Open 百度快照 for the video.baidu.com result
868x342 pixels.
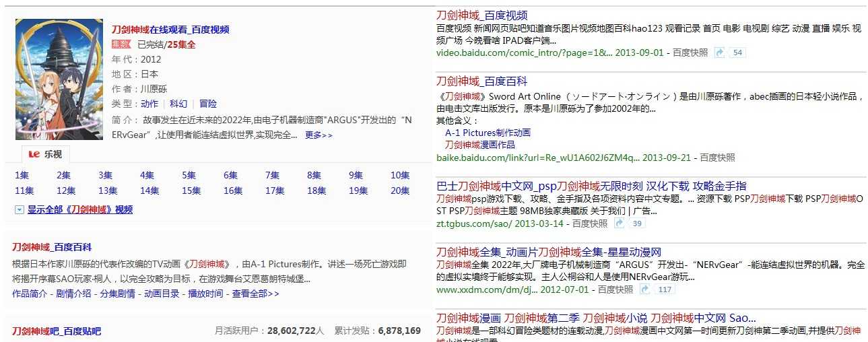click(690, 53)
